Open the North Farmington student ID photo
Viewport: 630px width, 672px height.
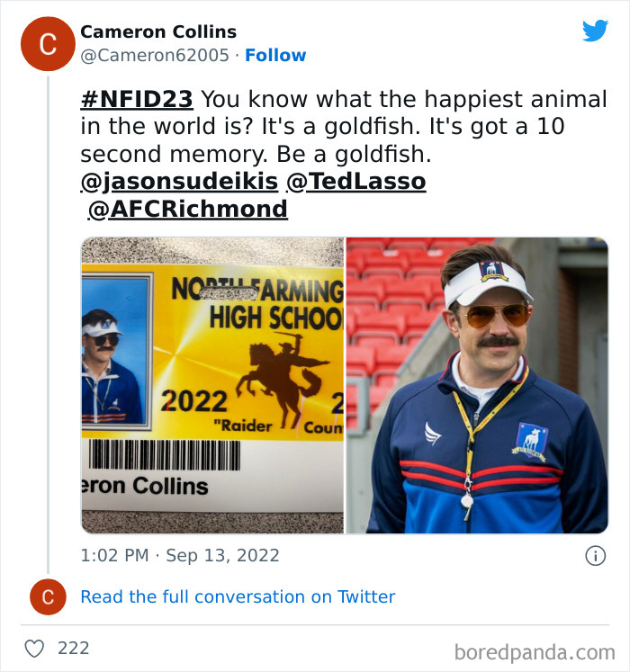point(212,385)
